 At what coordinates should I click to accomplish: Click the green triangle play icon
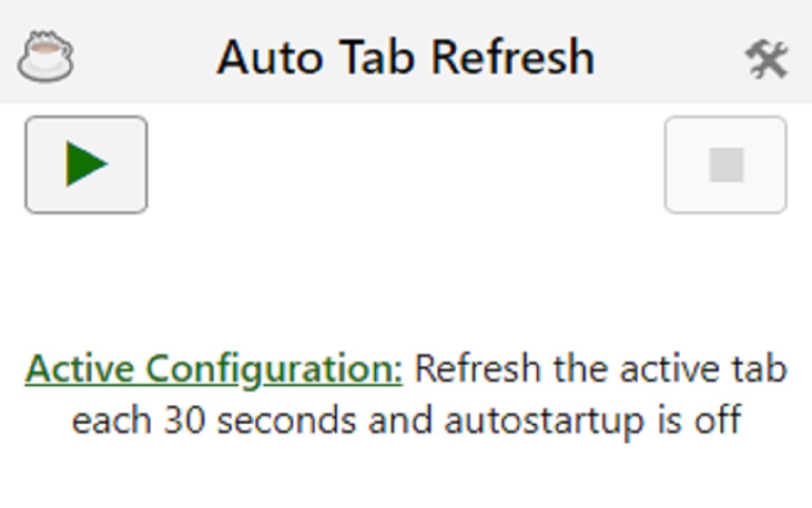coord(86,164)
